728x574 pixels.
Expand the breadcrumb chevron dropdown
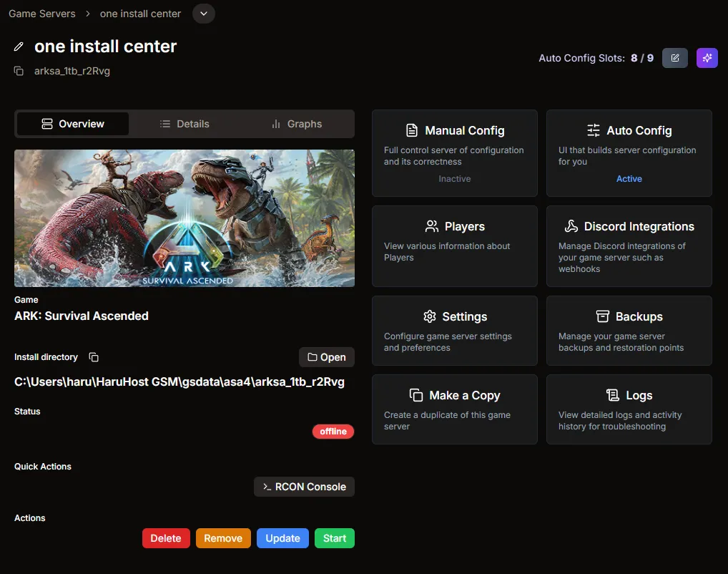click(203, 13)
